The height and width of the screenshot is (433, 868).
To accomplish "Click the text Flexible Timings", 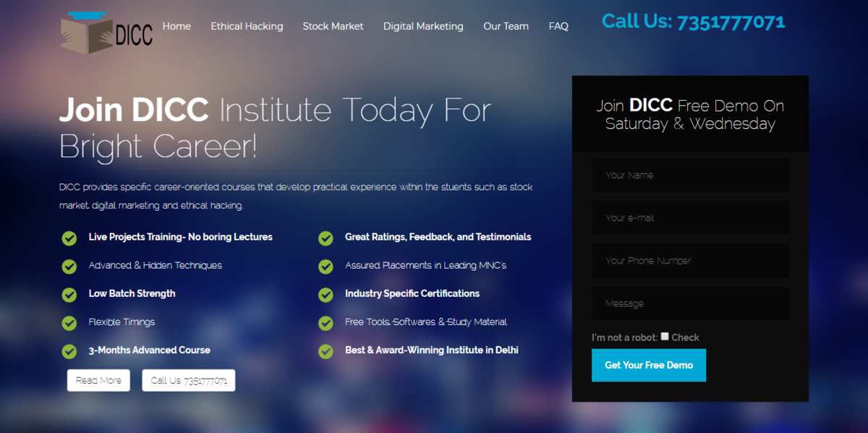I will pyautogui.click(x=122, y=321).
